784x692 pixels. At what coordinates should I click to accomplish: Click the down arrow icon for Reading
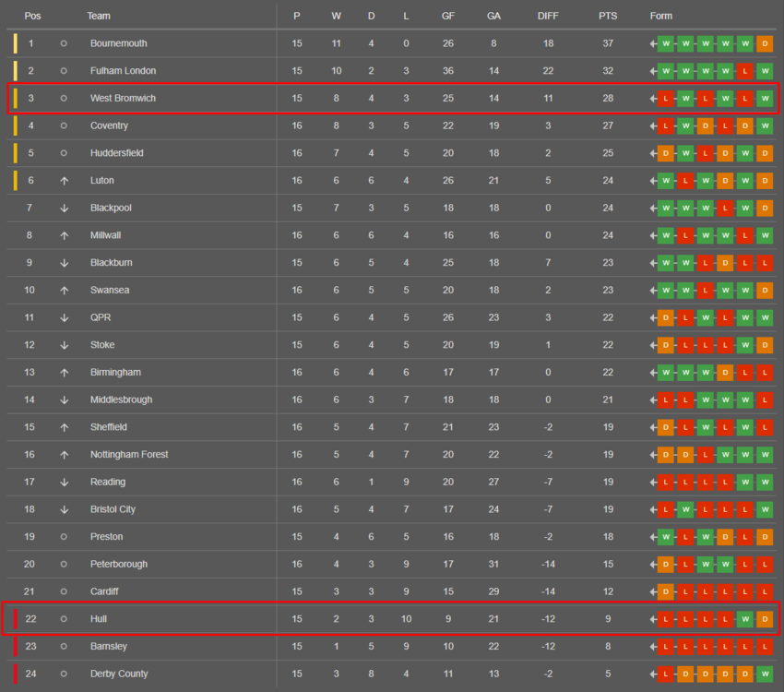(x=64, y=482)
